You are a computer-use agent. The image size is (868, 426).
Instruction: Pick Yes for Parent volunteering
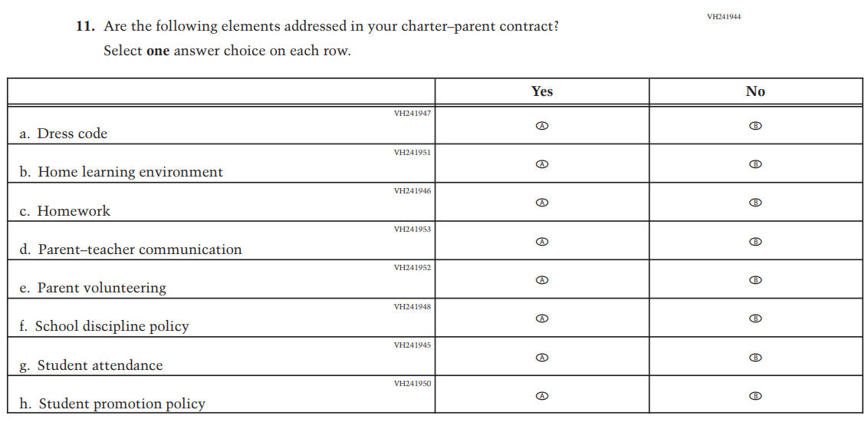(541, 280)
